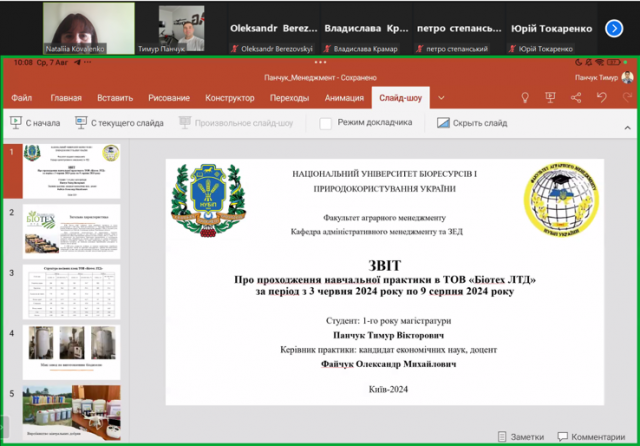
Task: Click the three dots at window top center
Action: [x=320, y=62]
